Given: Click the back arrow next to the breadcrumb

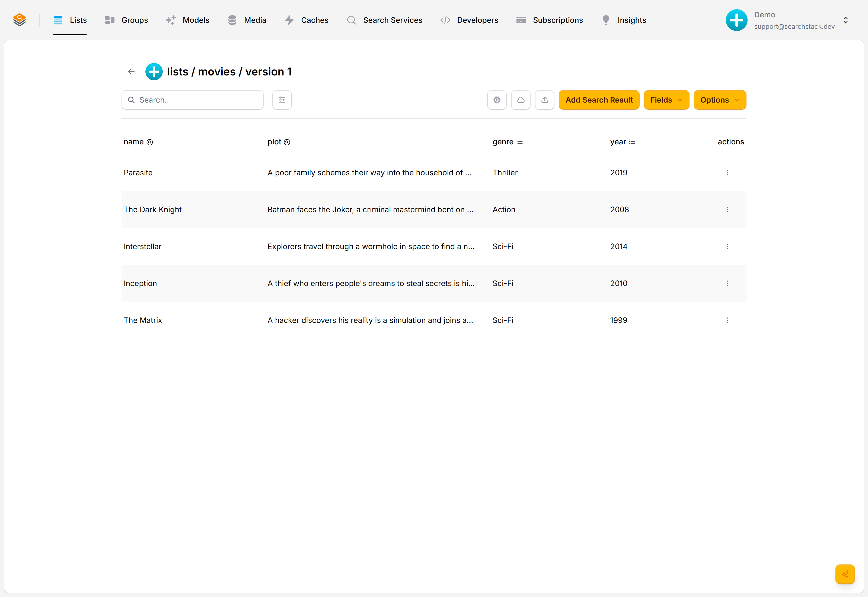Looking at the screenshot, I should (x=131, y=71).
